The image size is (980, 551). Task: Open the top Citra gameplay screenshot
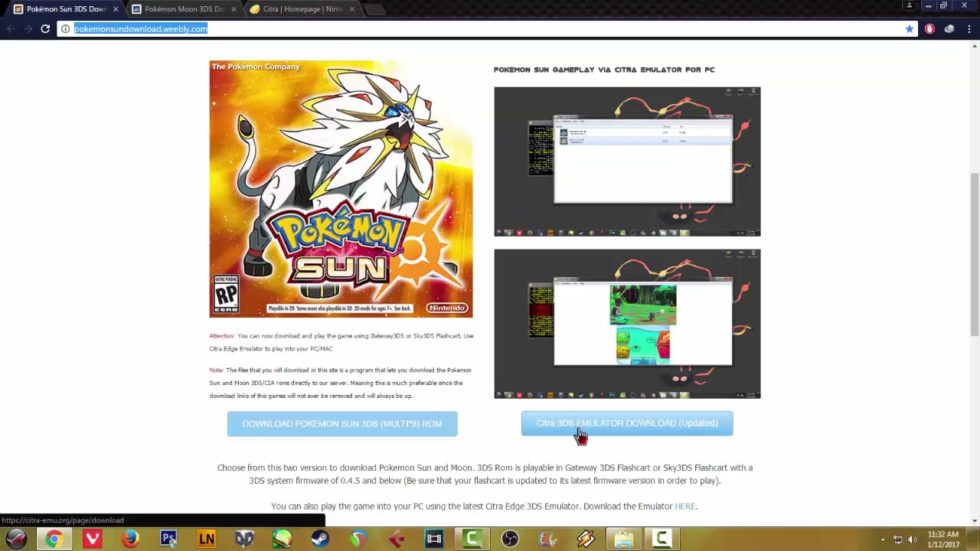(627, 161)
